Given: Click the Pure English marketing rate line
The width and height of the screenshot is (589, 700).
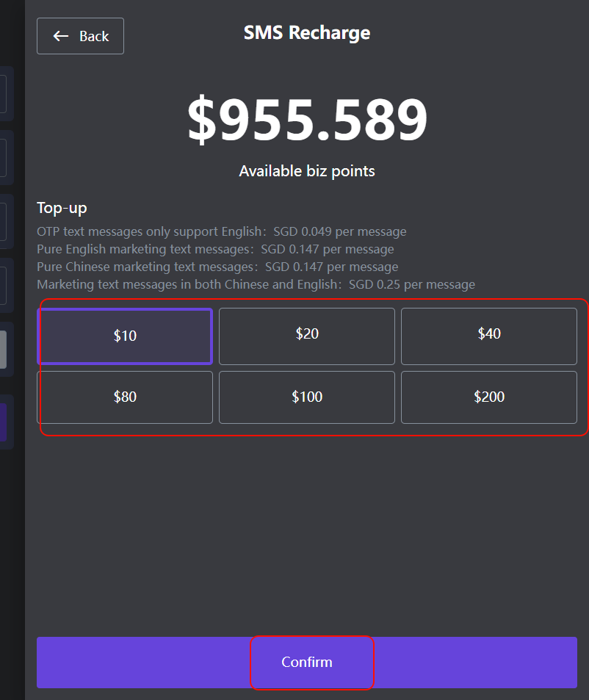Looking at the screenshot, I should click(x=215, y=249).
